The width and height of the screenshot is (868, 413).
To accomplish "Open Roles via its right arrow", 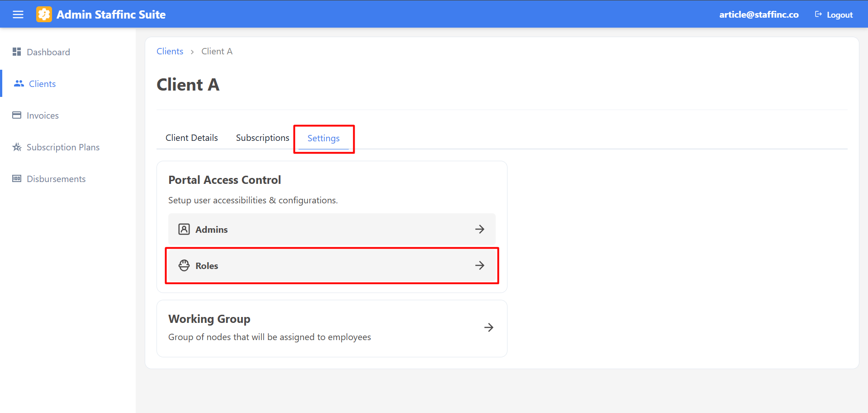I will (x=479, y=265).
